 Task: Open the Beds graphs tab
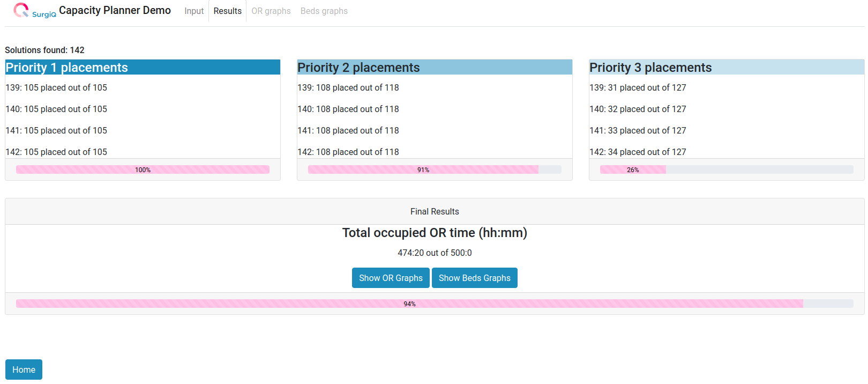[x=324, y=11]
